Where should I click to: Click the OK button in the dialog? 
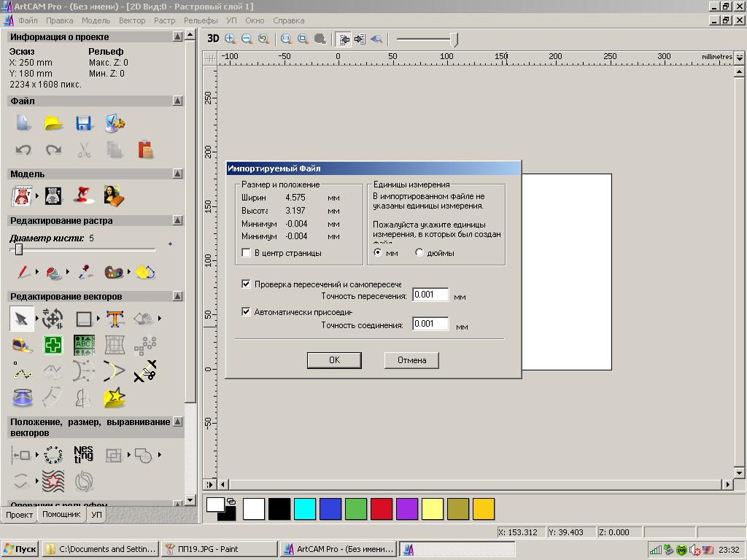click(x=334, y=360)
